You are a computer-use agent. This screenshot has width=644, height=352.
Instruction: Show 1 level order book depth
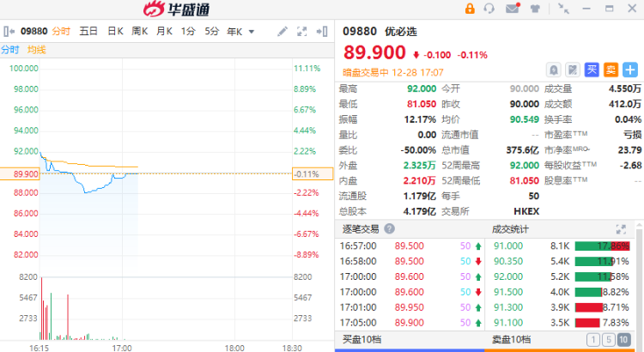pyautogui.click(x=593, y=340)
